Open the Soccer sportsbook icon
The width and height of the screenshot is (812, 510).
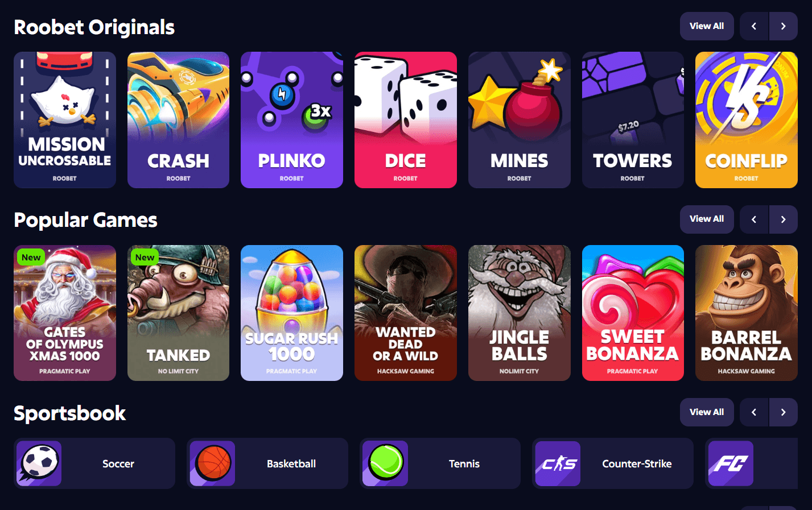[x=39, y=463]
